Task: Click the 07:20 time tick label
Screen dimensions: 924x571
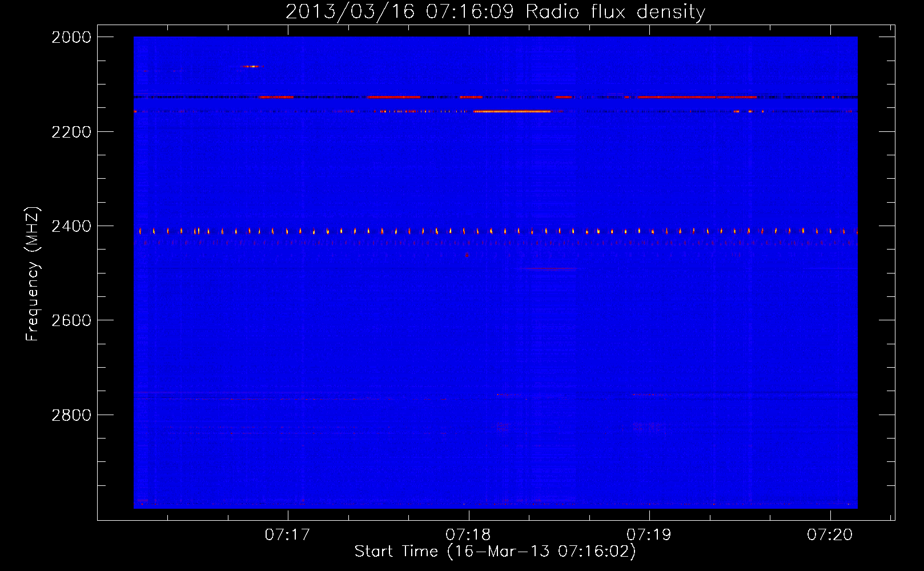Action: coord(830,534)
